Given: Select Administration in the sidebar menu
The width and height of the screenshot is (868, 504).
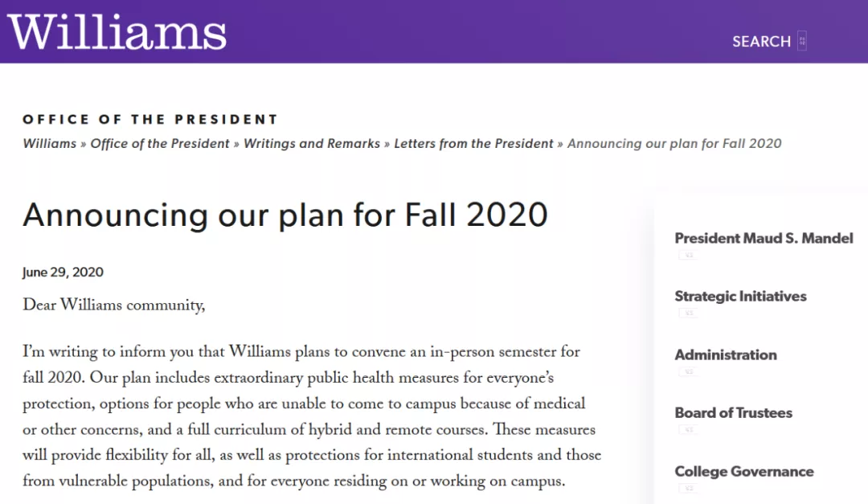Looking at the screenshot, I should [726, 354].
